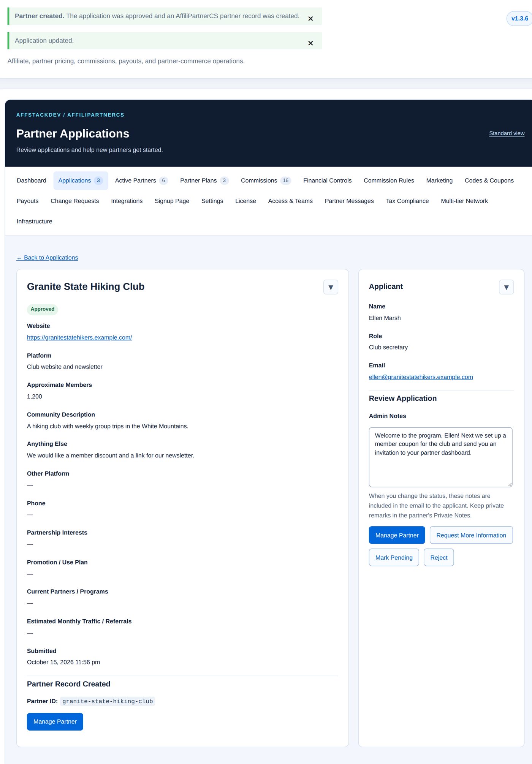This screenshot has height=764, width=532.
Task: Go to Active Partners tab
Action: pos(141,180)
